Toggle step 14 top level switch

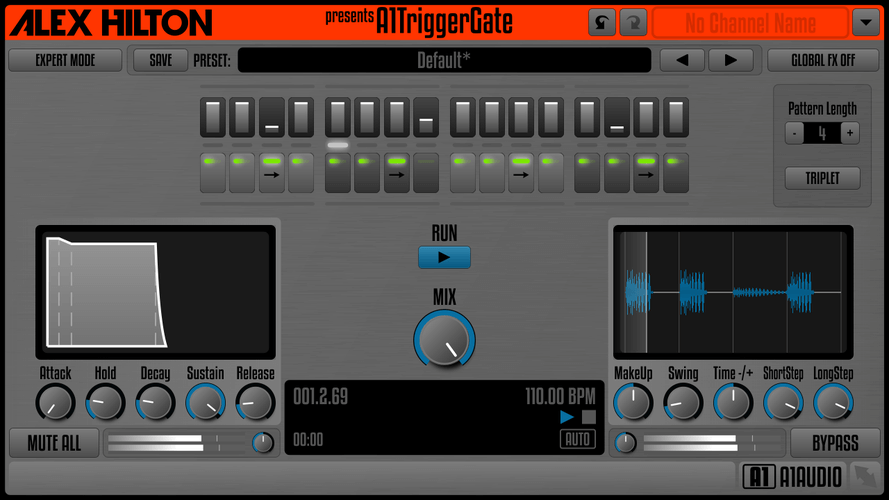616,117
